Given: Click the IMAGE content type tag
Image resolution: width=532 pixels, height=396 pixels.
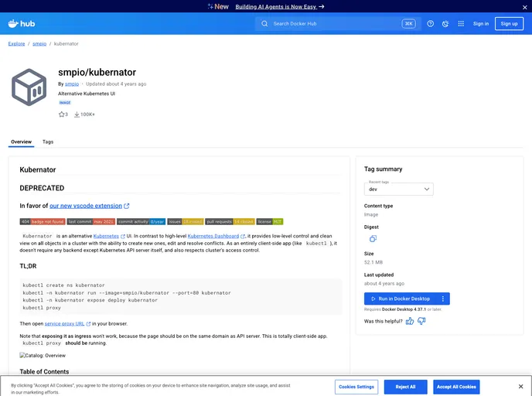Looking at the screenshot, I should pyautogui.click(x=65, y=102).
